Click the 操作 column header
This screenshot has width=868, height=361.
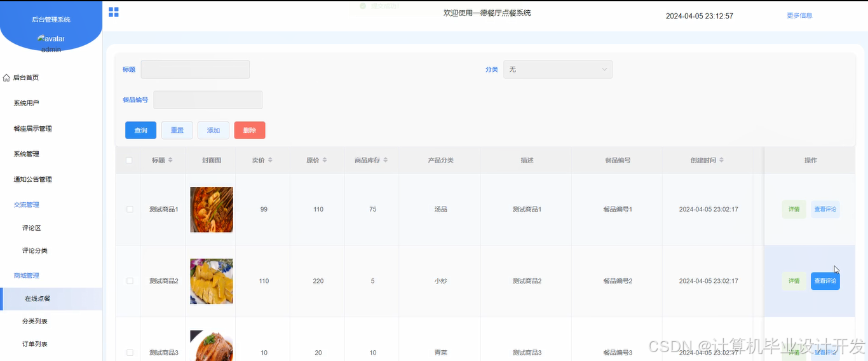[x=810, y=160]
